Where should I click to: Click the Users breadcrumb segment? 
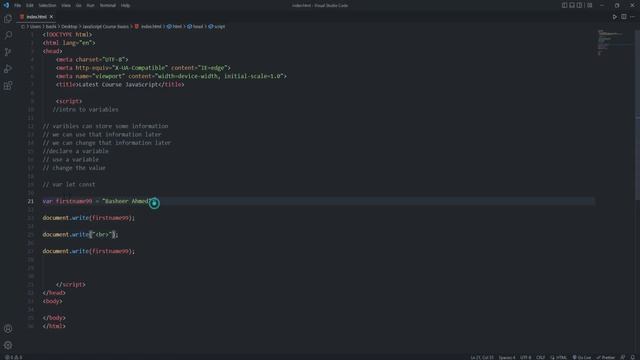(x=35, y=27)
